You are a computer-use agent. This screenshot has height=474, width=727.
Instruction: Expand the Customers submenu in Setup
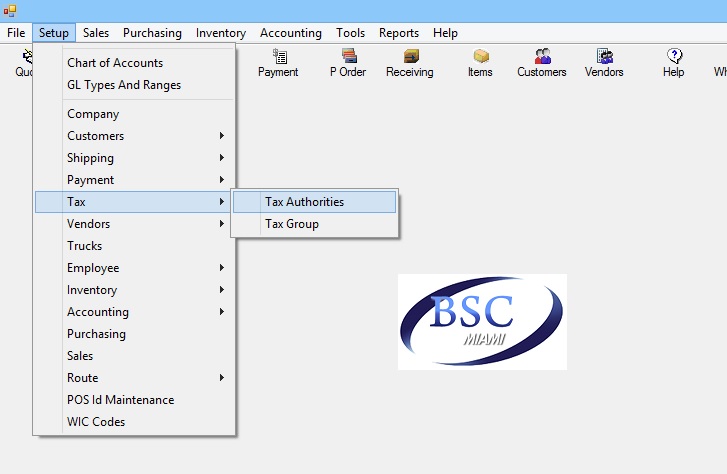point(134,136)
